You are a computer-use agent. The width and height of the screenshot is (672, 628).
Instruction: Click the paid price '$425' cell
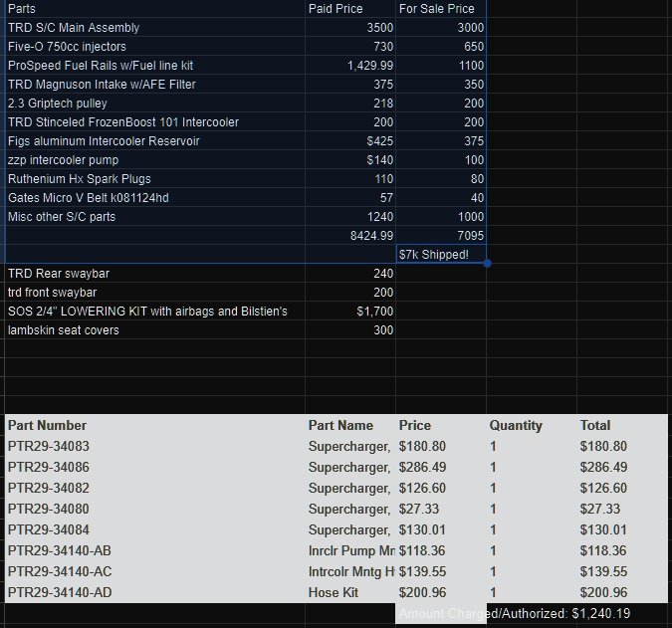pyautogui.click(x=350, y=140)
